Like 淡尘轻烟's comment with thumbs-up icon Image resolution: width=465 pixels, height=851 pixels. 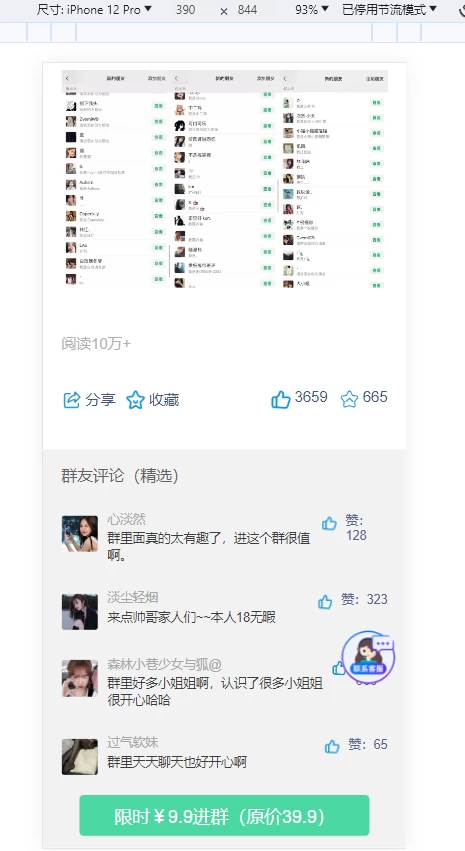[x=325, y=601]
